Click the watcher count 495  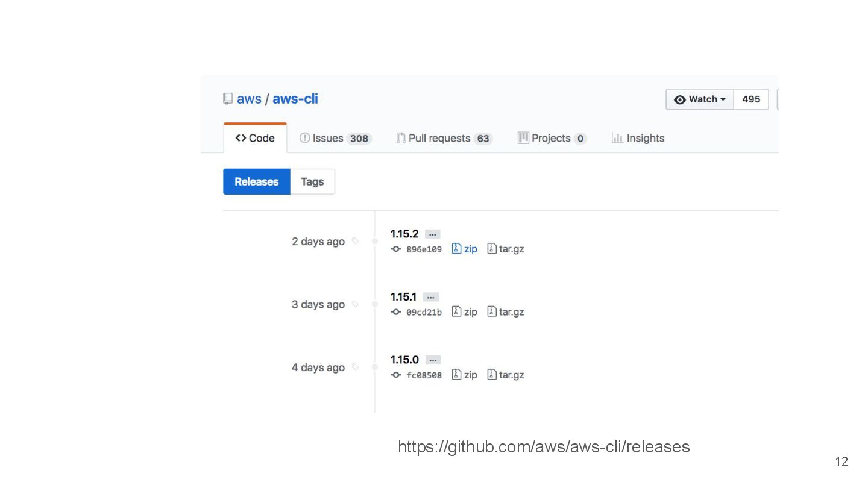pos(751,99)
